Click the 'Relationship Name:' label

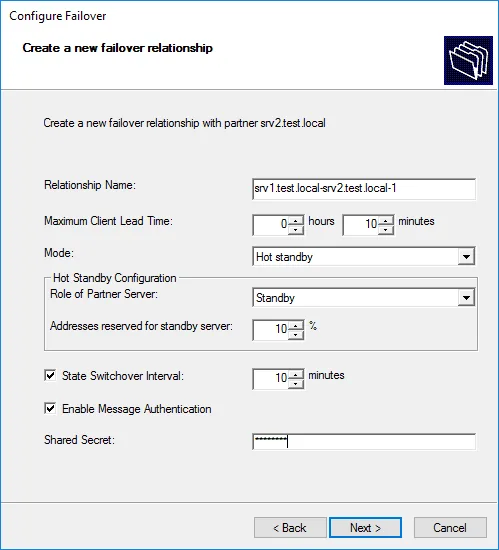point(90,185)
